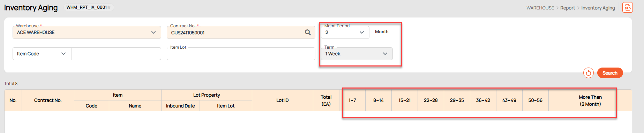Sort by the Inbound Date column header
Image resolution: width=644 pixels, height=133 pixels.
pos(180,106)
